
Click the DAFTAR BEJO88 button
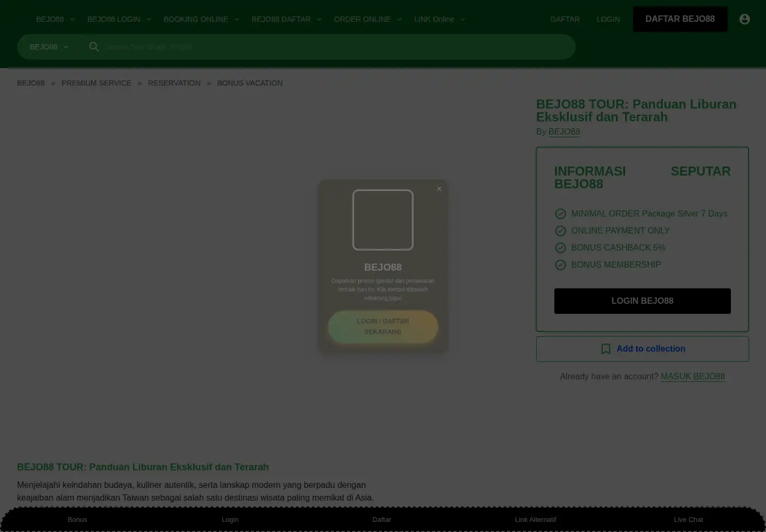(x=680, y=19)
